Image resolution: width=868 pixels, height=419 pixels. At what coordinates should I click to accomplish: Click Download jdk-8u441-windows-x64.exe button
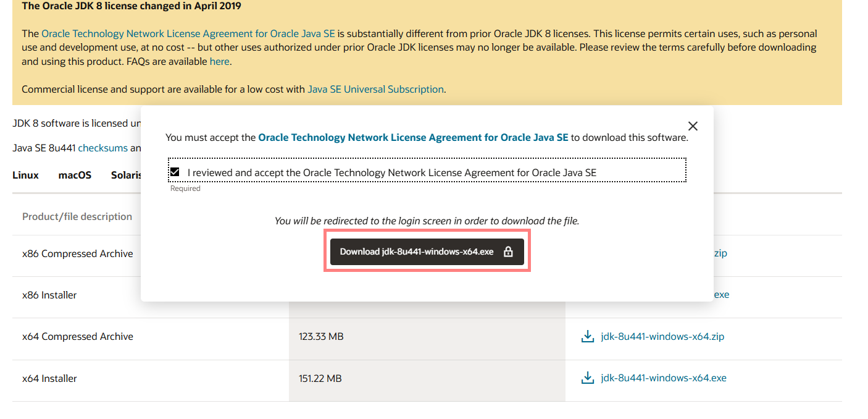[x=427, y=252]
